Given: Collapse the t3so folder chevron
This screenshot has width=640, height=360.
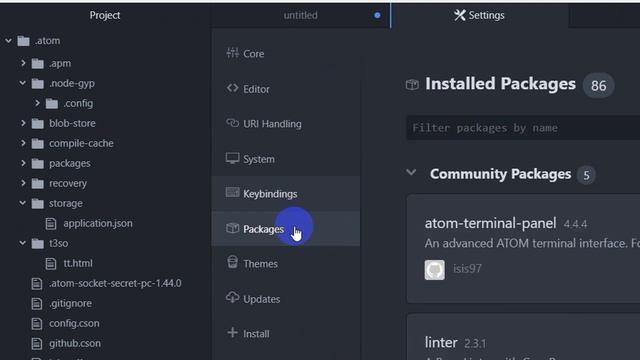Looking at the screenshot, I should click(23, 243).
